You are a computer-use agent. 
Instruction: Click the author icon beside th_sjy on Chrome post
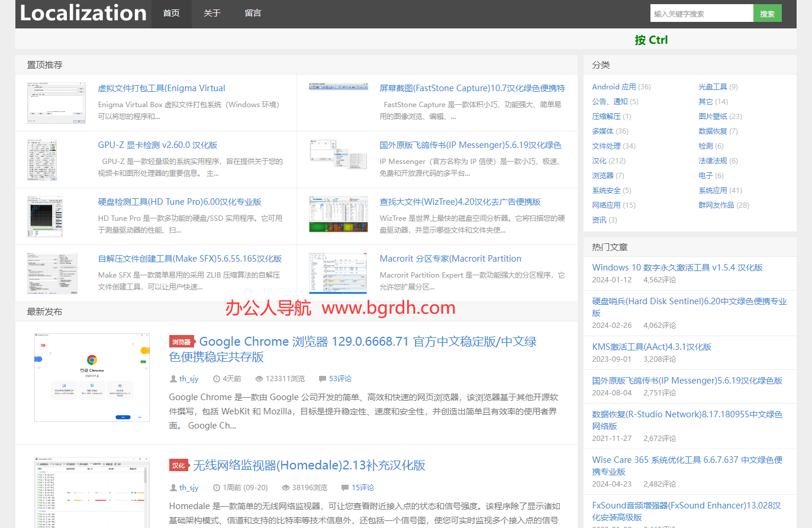pyautogui.click(x=173, y=379)
